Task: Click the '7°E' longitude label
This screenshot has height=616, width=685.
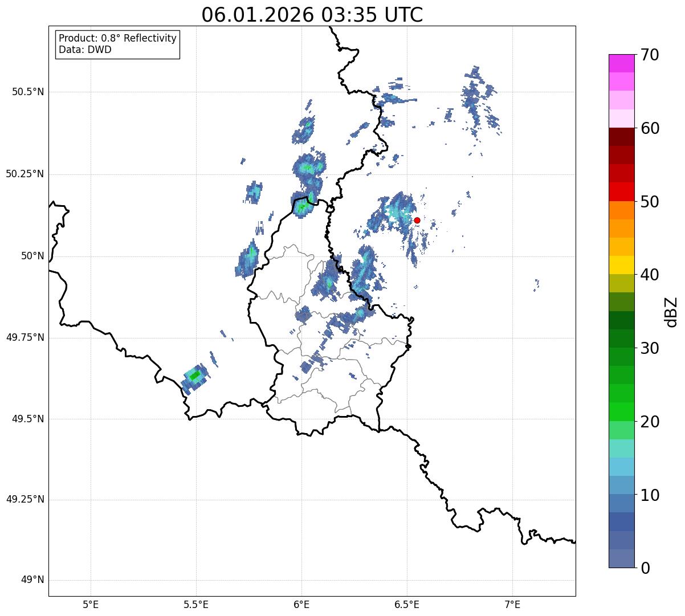Action: [512, 604]
